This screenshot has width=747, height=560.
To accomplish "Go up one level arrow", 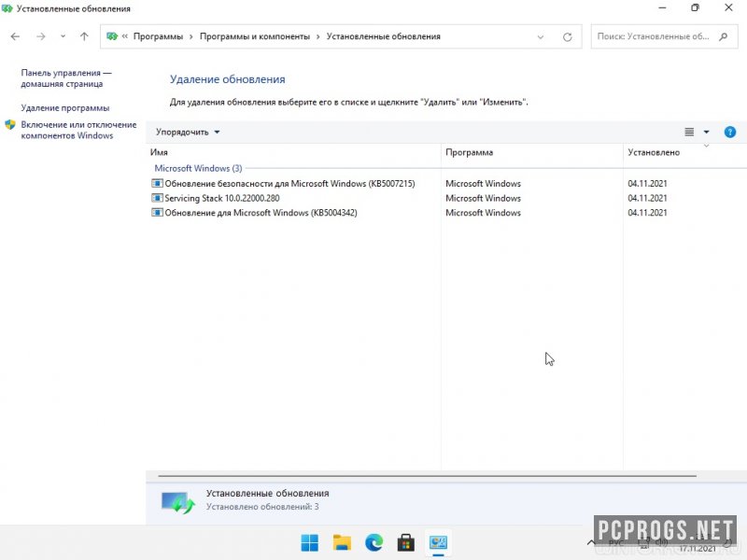I will click(x=84, y=36).
